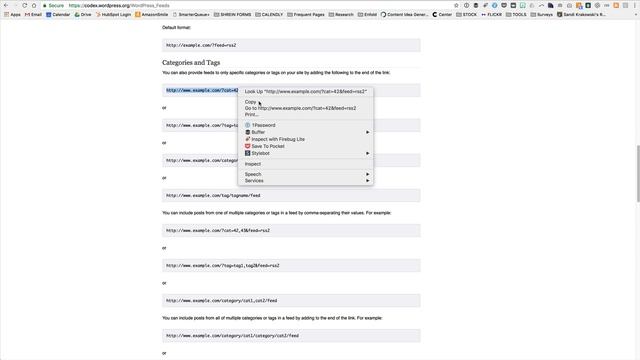Open the AmazonSmile bookmark
This screenshot has height=360, width=640.
tap(151, 14)
